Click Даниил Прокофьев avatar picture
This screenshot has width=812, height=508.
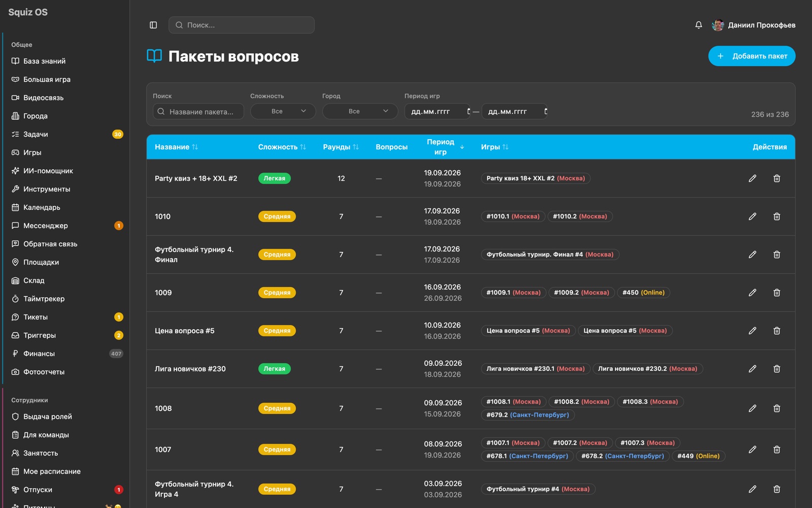point(718,25)
